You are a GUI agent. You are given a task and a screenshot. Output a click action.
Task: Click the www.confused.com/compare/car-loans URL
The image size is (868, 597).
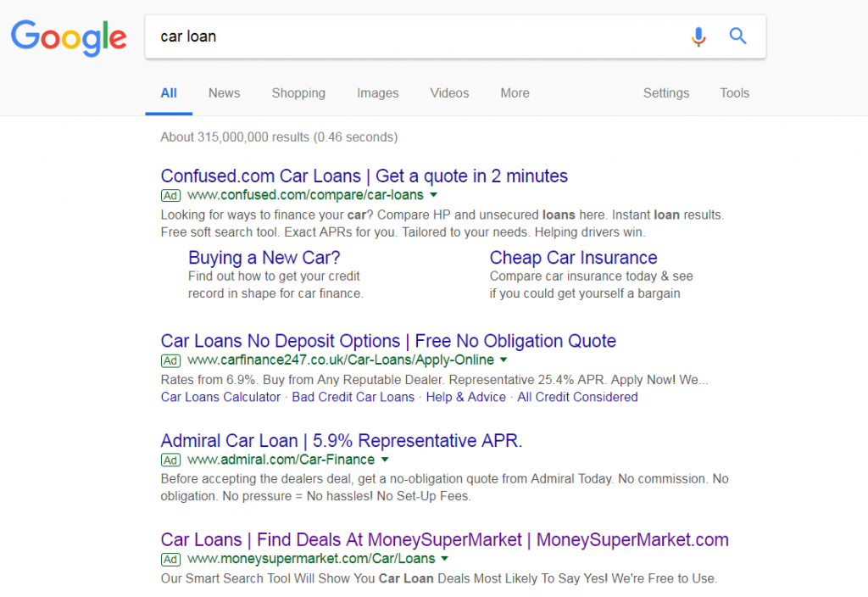[x=305, y=195]
